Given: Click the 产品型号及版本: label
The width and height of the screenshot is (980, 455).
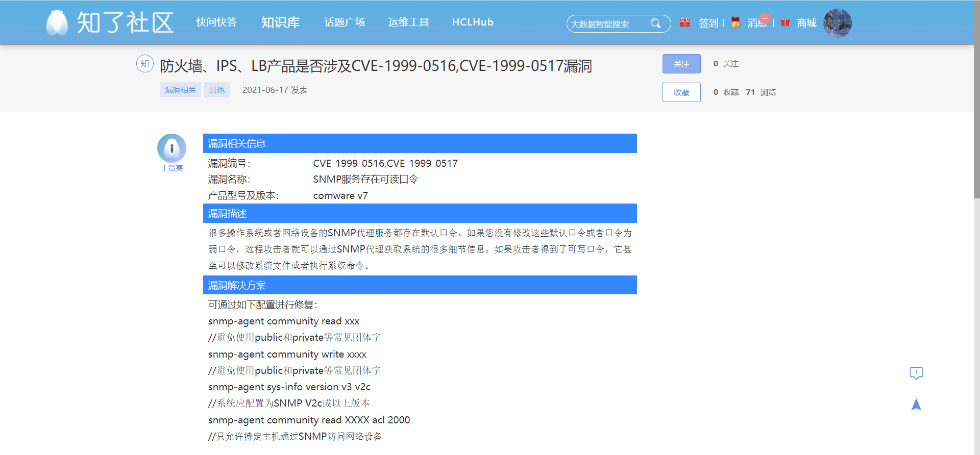Looking at the screenshot, I should point(243,195).
